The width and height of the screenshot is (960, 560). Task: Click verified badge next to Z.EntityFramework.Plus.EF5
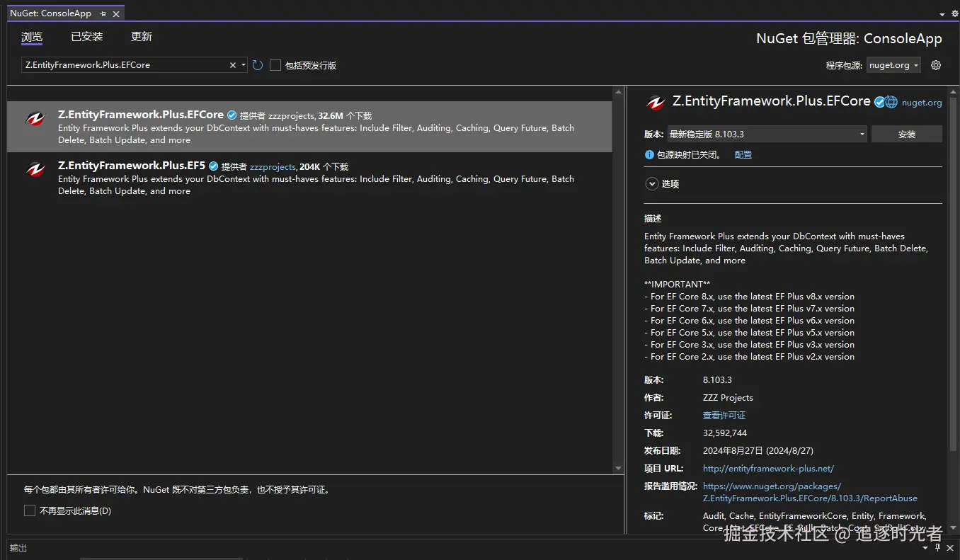(213, 166)
